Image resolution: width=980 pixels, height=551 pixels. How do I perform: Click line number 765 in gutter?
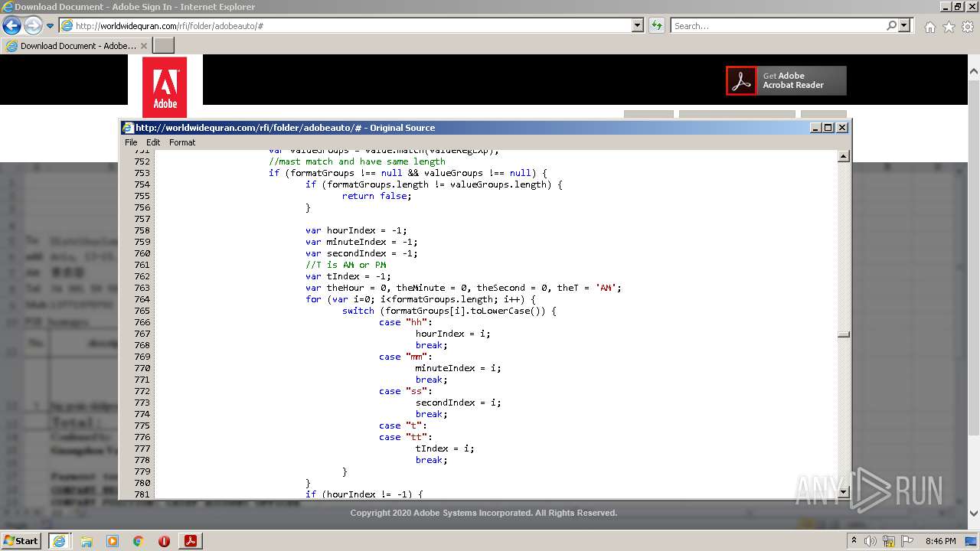pyautogui.click(x=142, y=311)
